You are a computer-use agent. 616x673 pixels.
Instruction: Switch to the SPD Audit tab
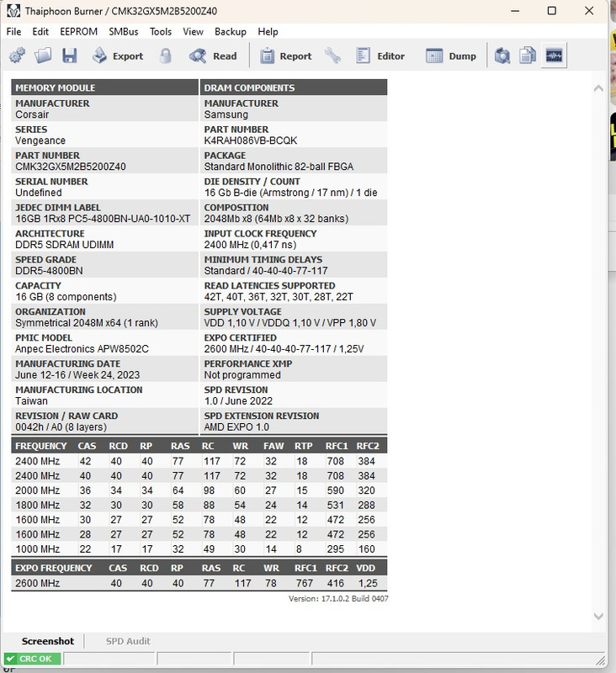pyautogui.click(x=128, y=641)
